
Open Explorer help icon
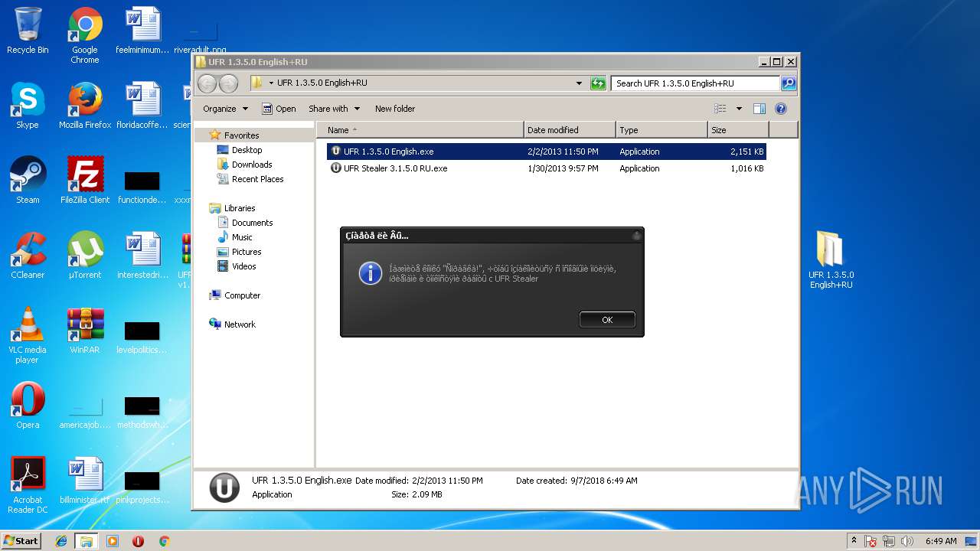point(781,109)
